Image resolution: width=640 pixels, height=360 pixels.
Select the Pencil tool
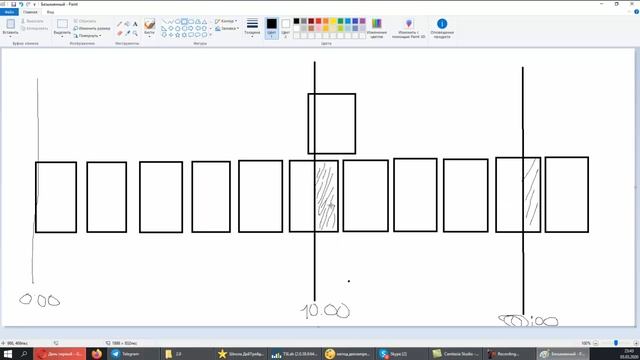coord(120,24)
